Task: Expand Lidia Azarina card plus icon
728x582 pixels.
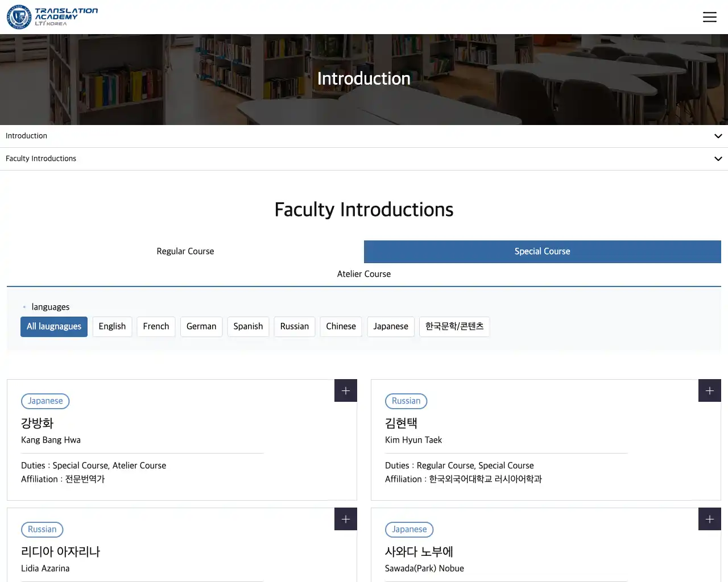Action: click(x=345, y=519)
